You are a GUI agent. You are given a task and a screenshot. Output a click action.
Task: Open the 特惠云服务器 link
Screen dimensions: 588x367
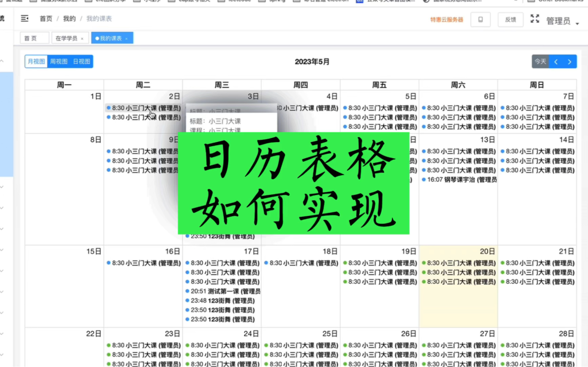[x=447, y=19]
